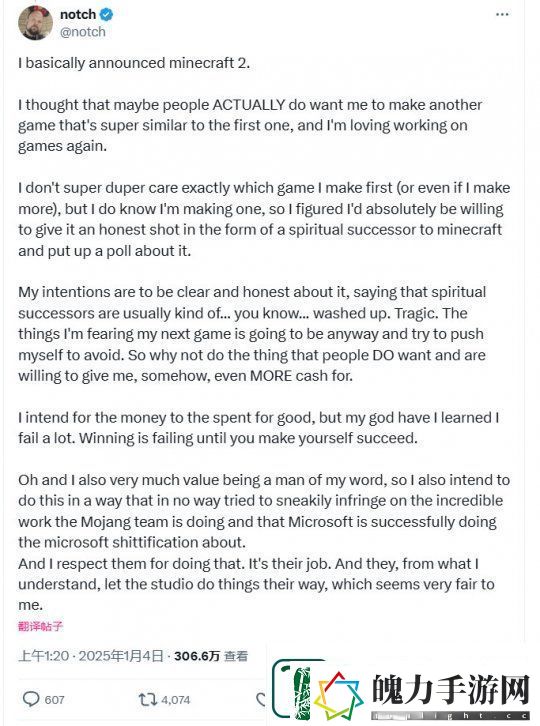Image resolution: width=540 pixels, height=726 pixels.
Task: Click the notch display name
Action: [78, 15]
